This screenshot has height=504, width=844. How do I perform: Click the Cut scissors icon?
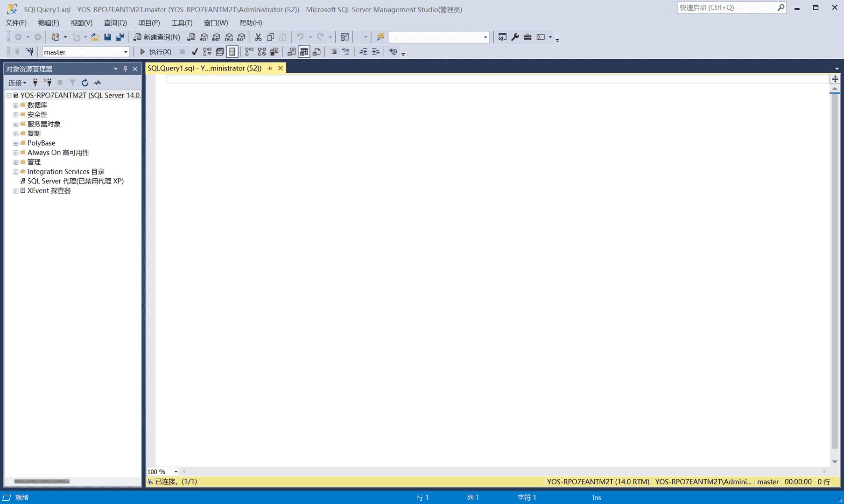258,37
